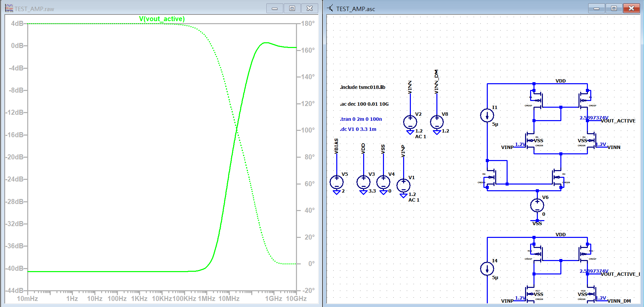Click the 10GHz label on frequency axis
This screenshot has height=307, width=644.
296,299
